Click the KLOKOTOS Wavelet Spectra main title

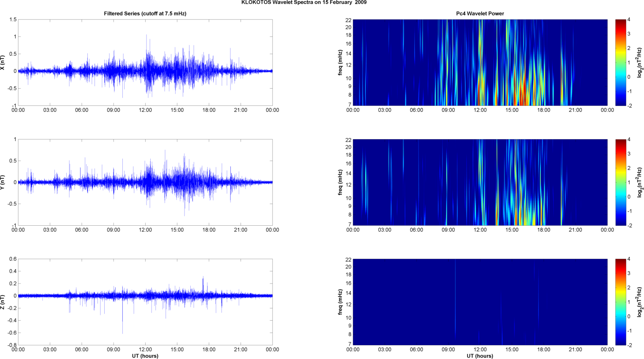point(304,3)
